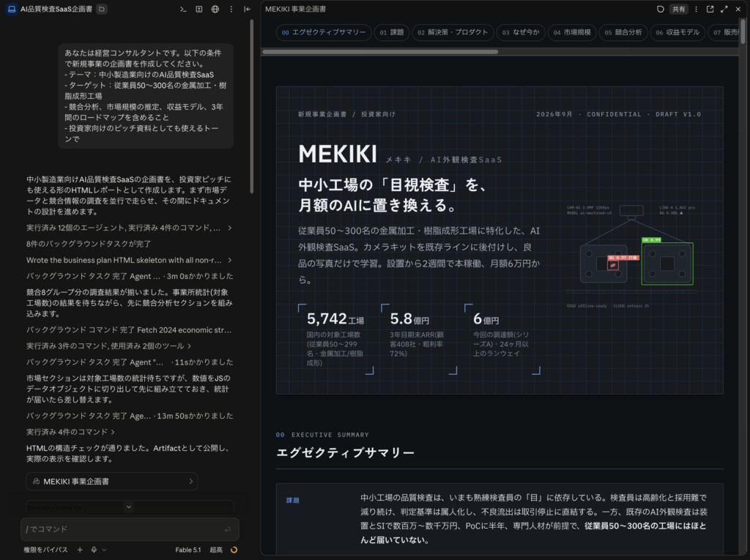This screenshot has width=750, height=560.
Task: Click the 5.8億円 ARR metric card
Action: coord(419,339)
